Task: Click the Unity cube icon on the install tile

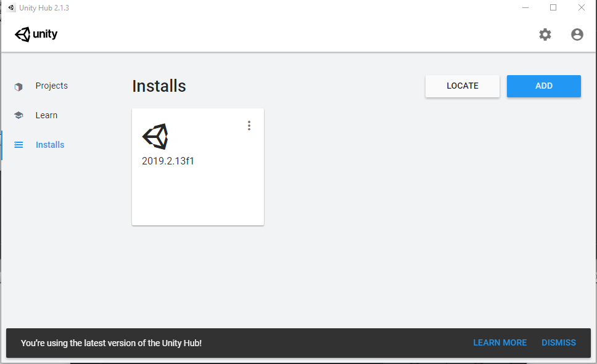Action: click(x=155, y=136)
